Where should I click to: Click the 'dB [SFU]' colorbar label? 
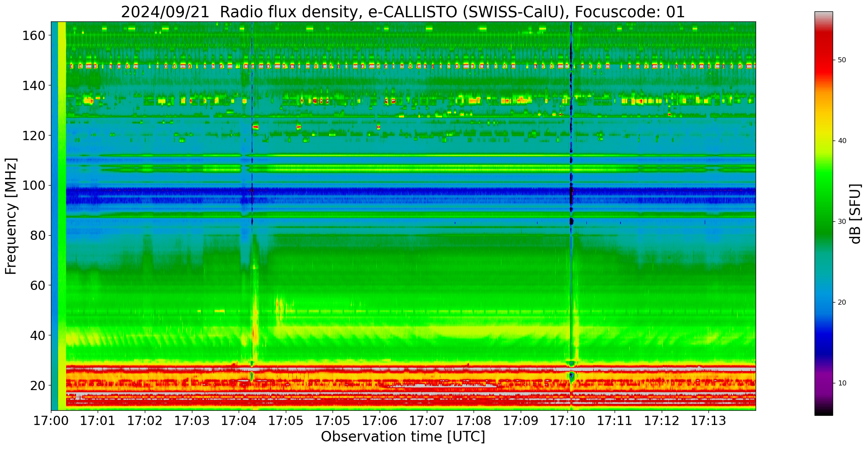(855, 213)
